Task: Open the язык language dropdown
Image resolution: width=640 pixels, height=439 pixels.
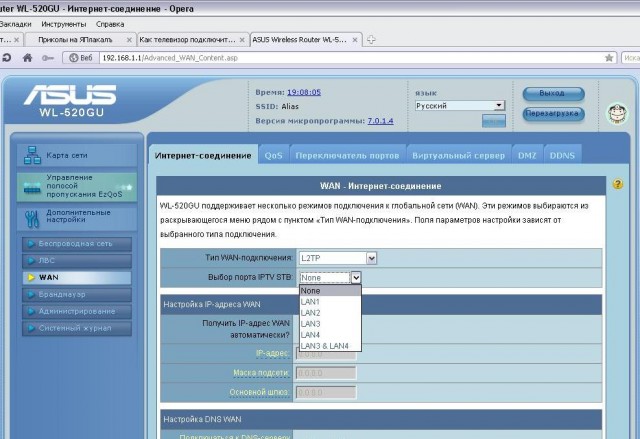Action: tap(460, 106)
